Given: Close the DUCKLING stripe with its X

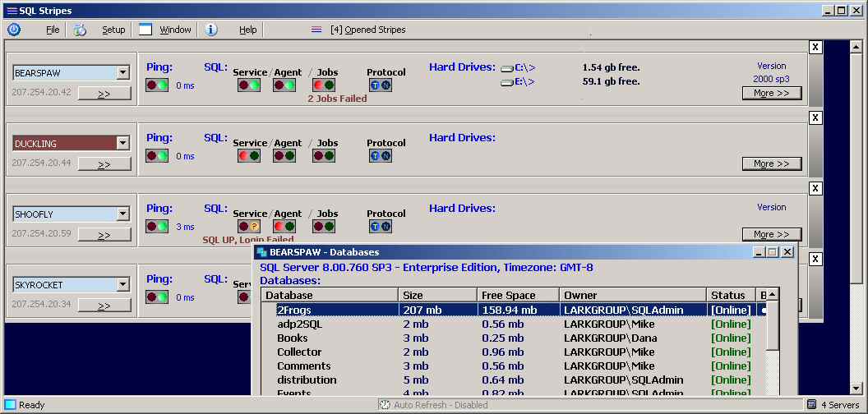Looking at the screenshot, I should click(x=815, y=117).
